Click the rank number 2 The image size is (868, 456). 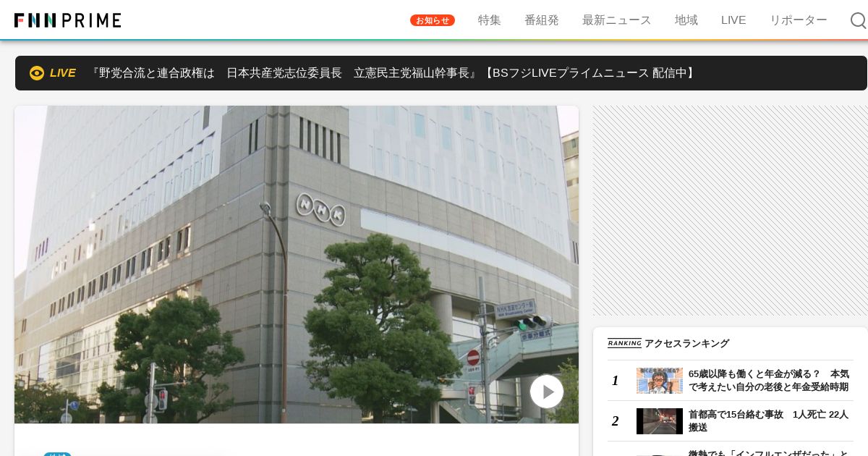[616, 421]
